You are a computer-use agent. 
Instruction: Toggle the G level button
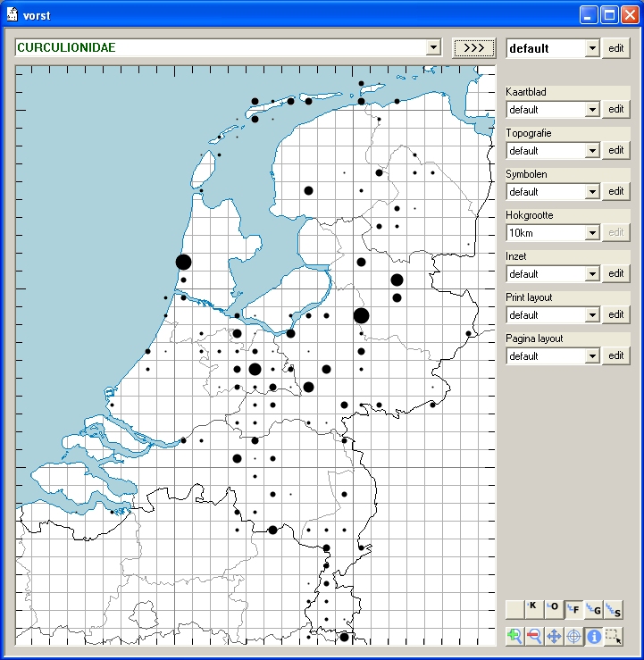[x=593, y=610]
